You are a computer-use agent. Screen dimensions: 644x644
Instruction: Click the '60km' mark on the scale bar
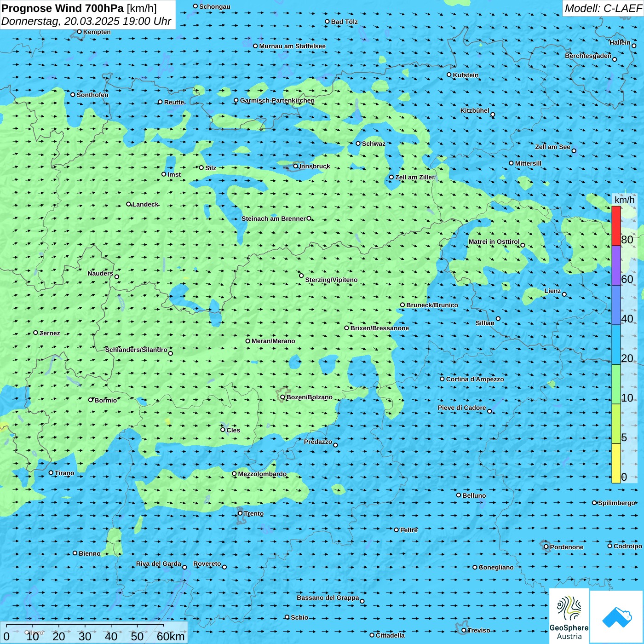pyautogui.click(x=171, y=636)
